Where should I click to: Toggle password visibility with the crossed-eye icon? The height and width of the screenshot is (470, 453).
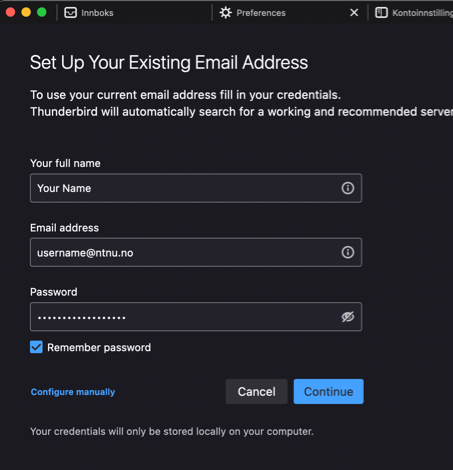click(348, 317)
